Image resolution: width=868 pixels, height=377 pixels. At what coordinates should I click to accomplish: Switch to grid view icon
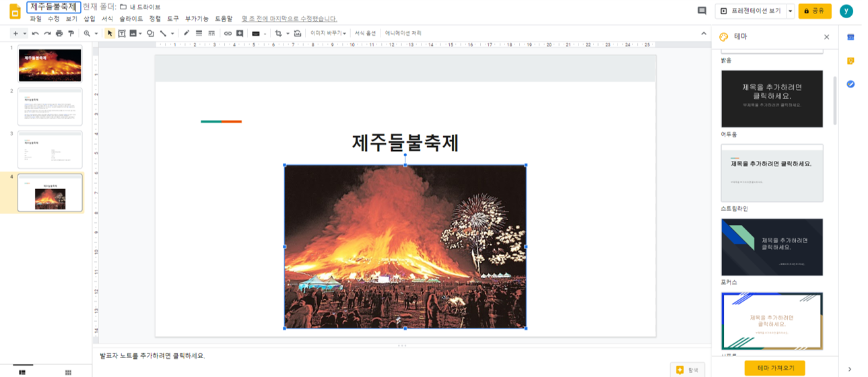pos(68,372)
